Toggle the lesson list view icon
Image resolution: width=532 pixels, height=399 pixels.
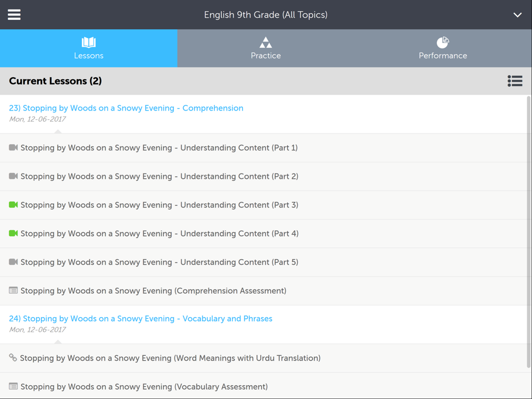[514, 81]
